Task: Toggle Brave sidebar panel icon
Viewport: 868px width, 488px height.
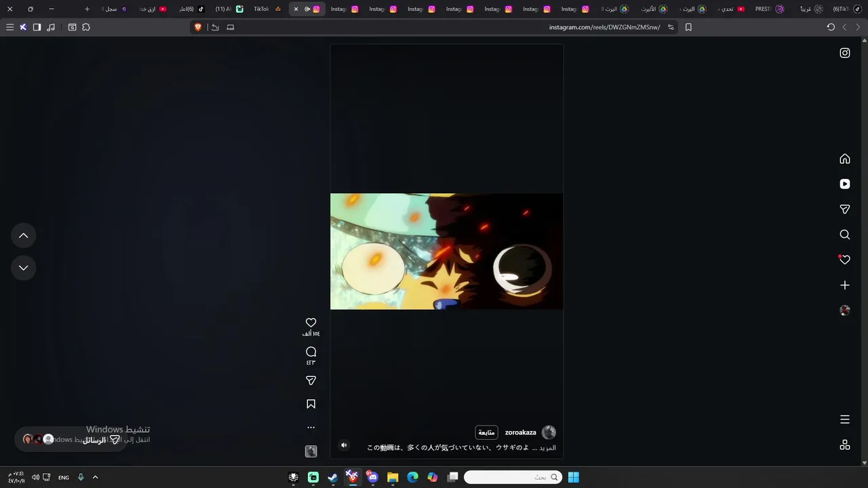Action: pyautogui.click(x=37, y=27)
